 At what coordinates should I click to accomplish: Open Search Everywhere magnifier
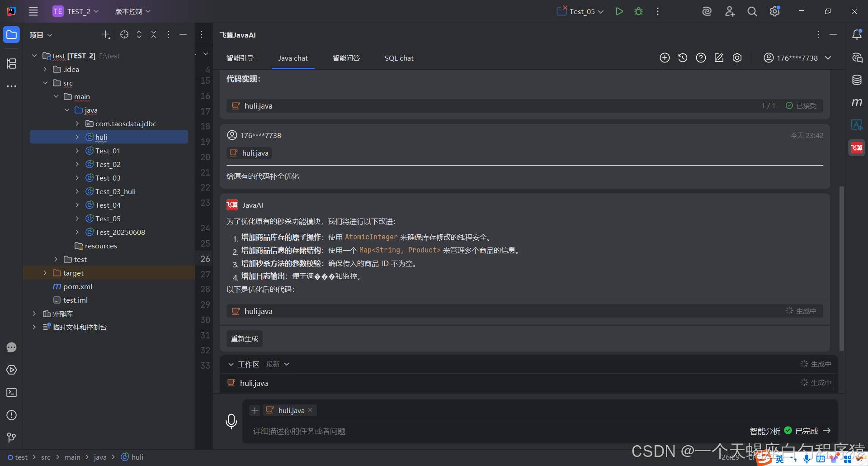click(x=752, y=11)
